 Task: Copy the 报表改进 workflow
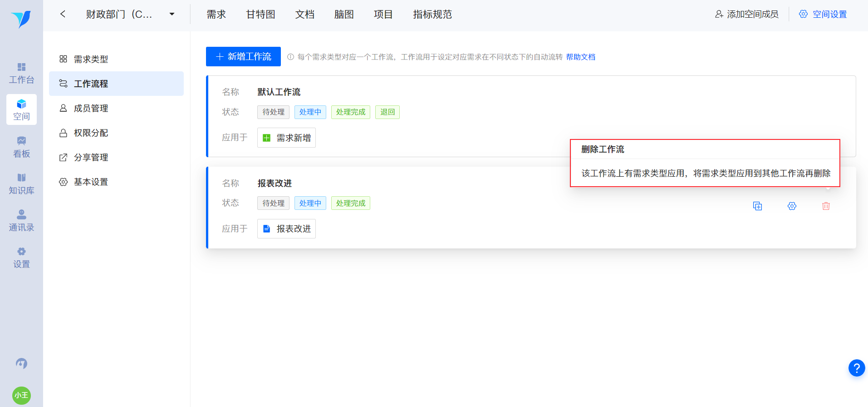tap(757, 206)
